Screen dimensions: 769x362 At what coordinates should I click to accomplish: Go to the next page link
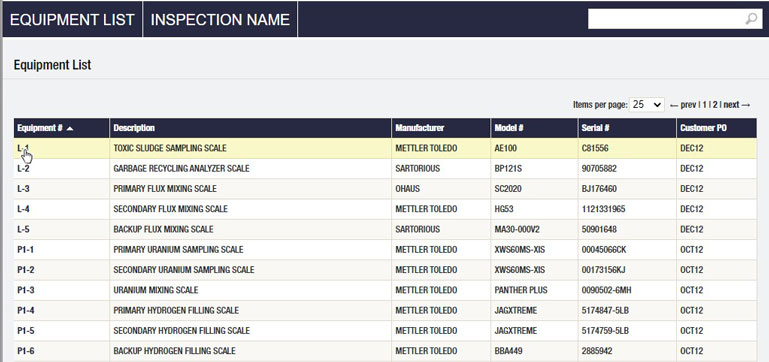737,105
